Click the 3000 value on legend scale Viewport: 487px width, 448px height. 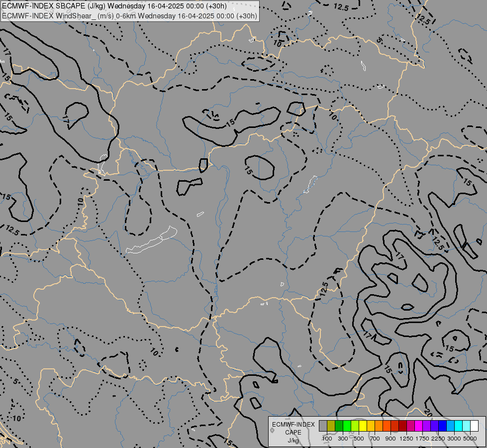[x=454, y=439]
